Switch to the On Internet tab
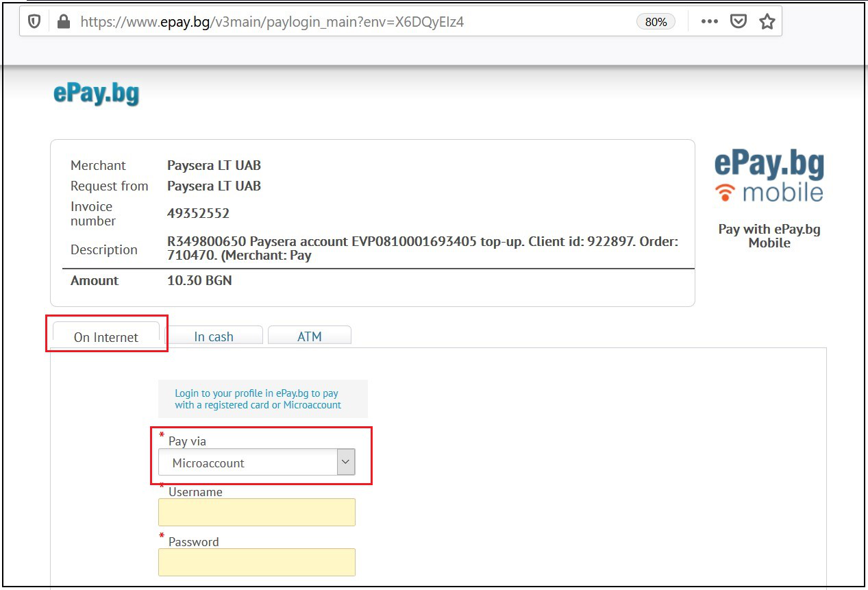The image size is (868, 590). point(106,336)
